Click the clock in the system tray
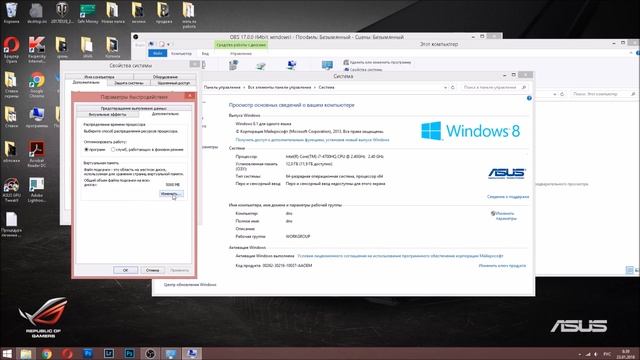This screenshot has width=640, height=360. 626,354
